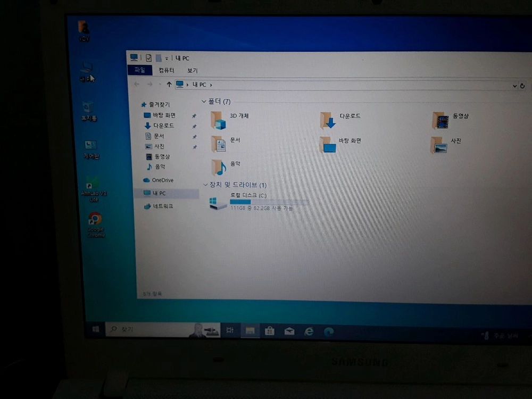Select 바탕 화면 in navigation pane
This screenshot has width=532, height=399.
[160, 115]
